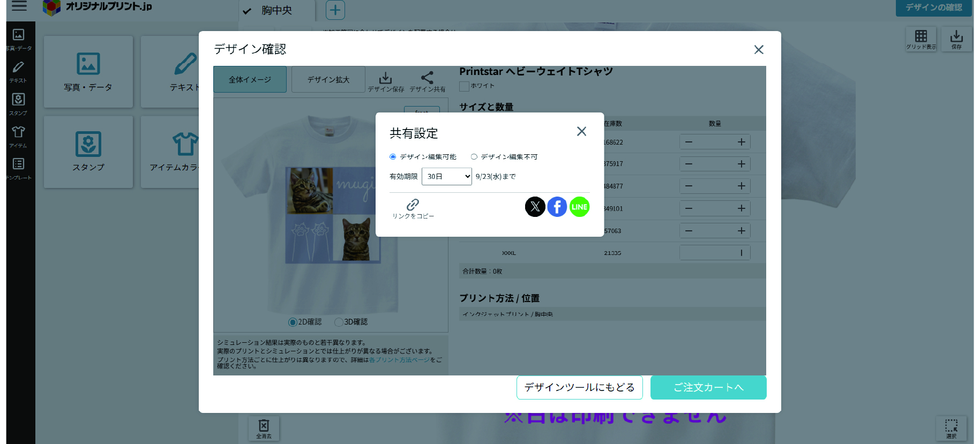980x444 pixels.
Task: Switch to the デザイン拡大 tab
Action: [x=328, y=79]
